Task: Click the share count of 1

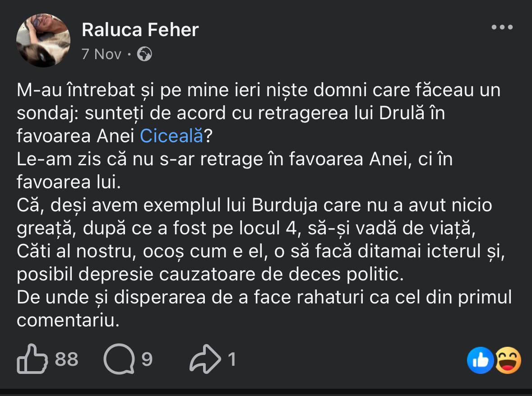Action: click(231, 359)
